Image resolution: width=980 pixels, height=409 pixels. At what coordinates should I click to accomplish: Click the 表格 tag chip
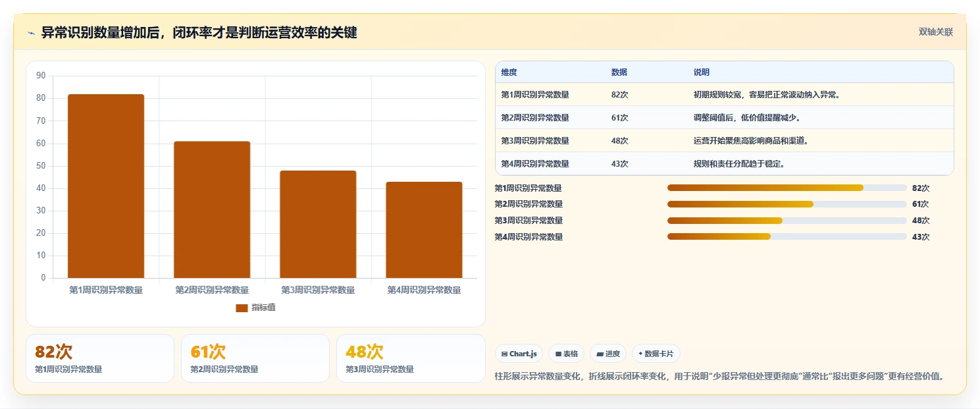coord(566,354)
